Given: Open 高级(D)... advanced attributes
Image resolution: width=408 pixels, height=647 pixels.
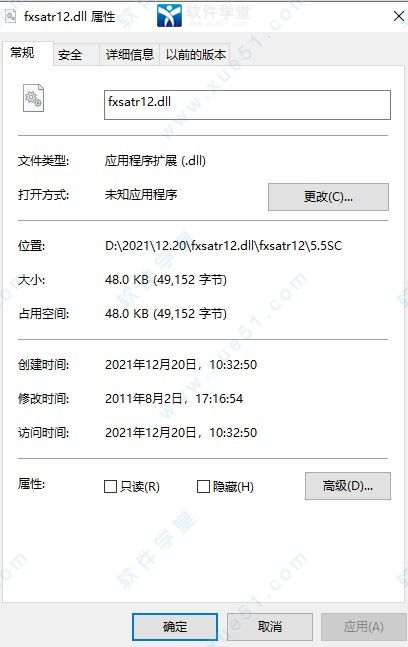Looking at the screenshot, I should [x=348, y=486].
